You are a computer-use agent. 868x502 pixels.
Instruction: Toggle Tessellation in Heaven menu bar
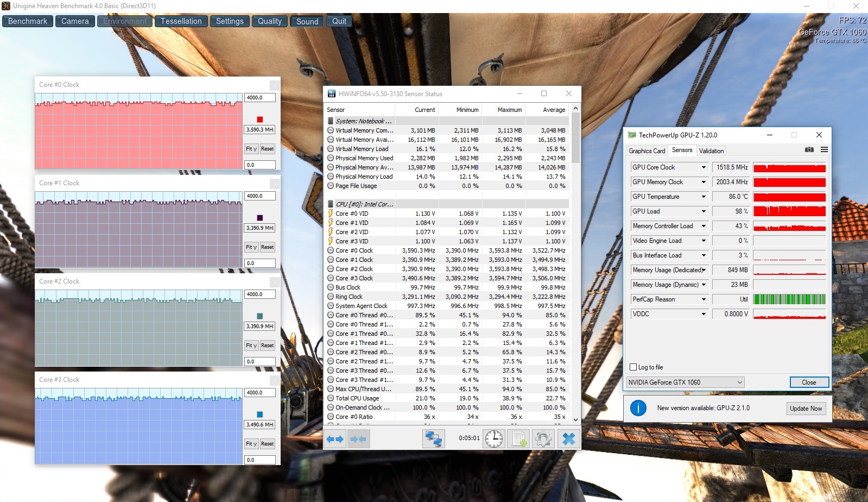coord(181,21)
